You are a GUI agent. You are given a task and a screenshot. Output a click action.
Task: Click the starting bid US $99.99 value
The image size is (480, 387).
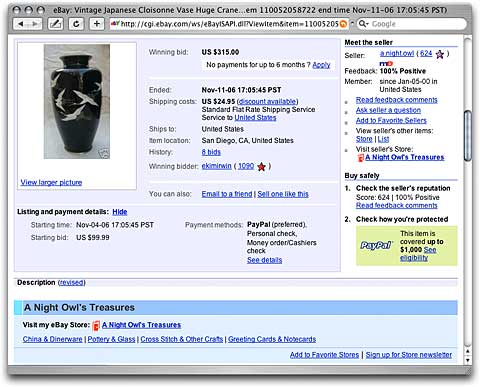tap(93, 238)
